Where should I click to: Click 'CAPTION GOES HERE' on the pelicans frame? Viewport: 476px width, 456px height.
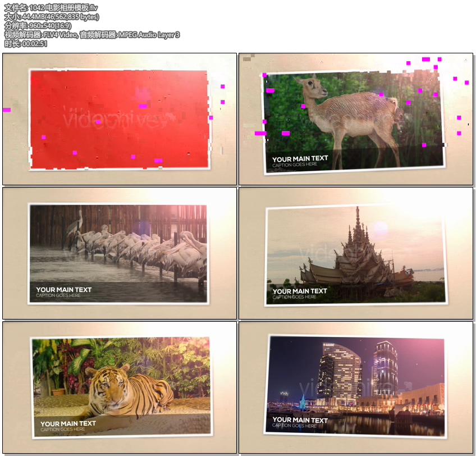58,295
